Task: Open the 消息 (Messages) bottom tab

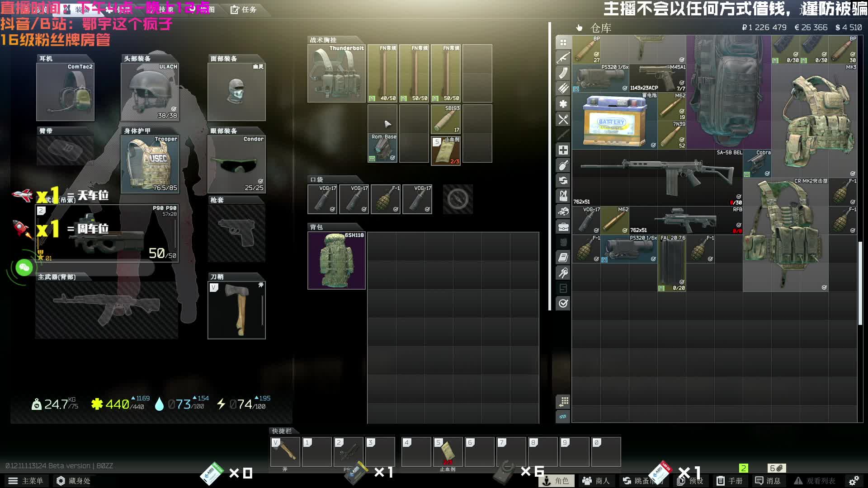Action: click(x=768, y=481)
